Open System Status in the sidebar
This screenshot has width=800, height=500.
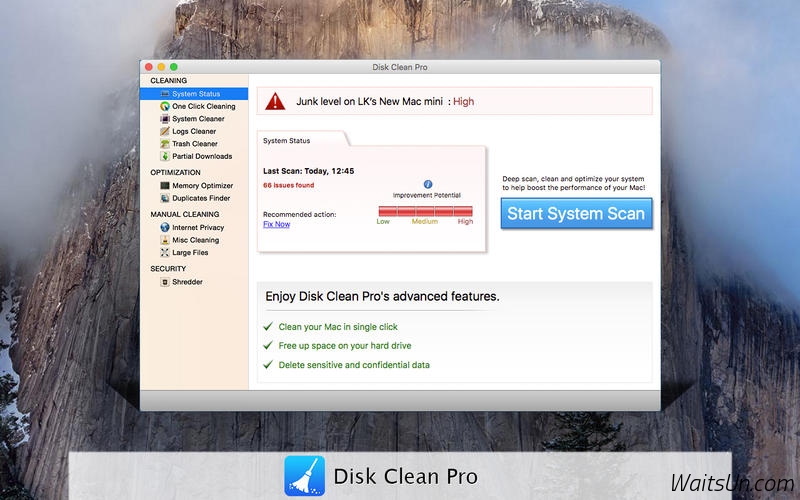(194, 94)
